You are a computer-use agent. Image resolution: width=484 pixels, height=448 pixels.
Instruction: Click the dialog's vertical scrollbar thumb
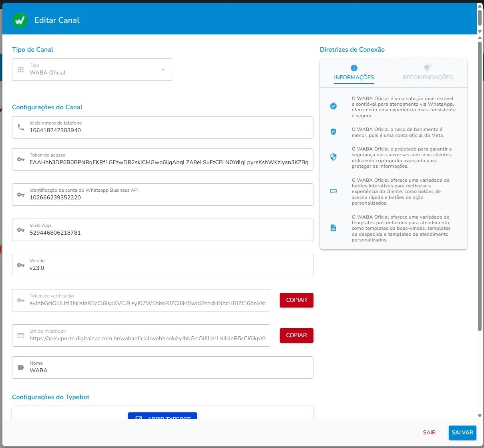point(480,186)
